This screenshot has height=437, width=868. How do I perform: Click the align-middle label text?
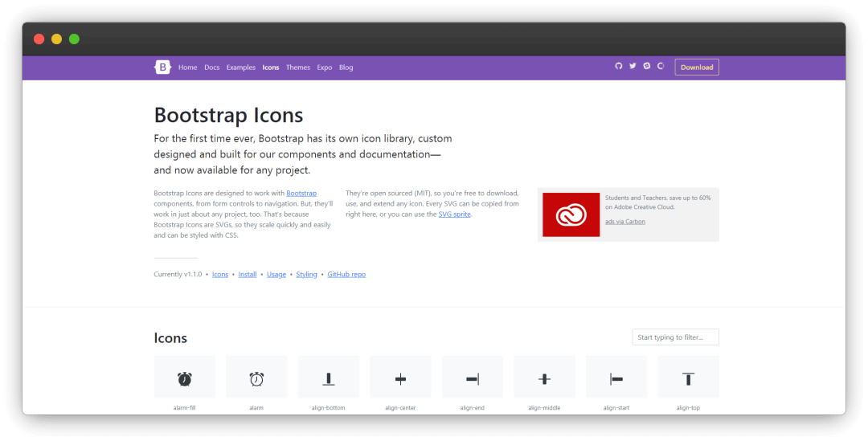[544, 408]
